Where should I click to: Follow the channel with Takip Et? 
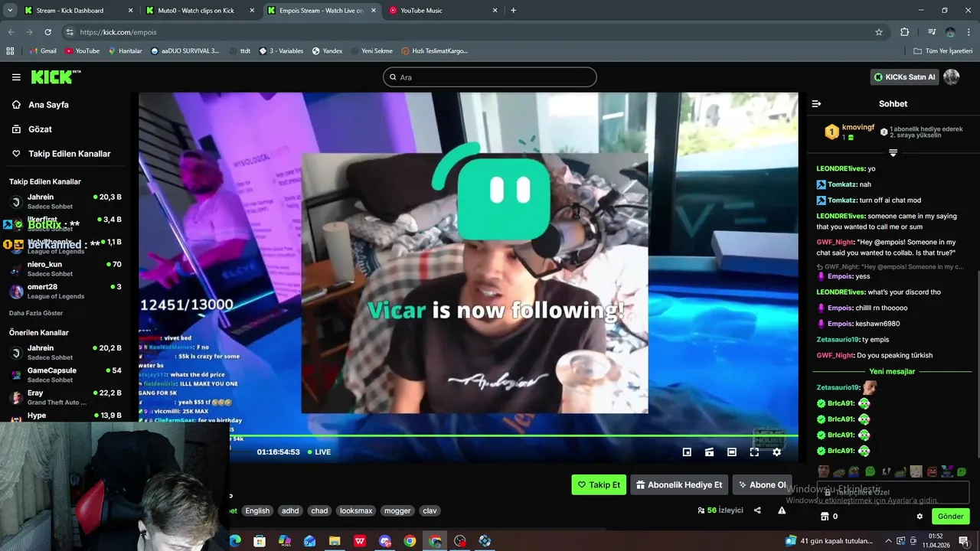(599, 485)
